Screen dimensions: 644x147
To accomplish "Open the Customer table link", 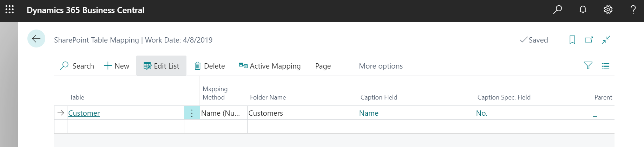I will pos(84,113).
